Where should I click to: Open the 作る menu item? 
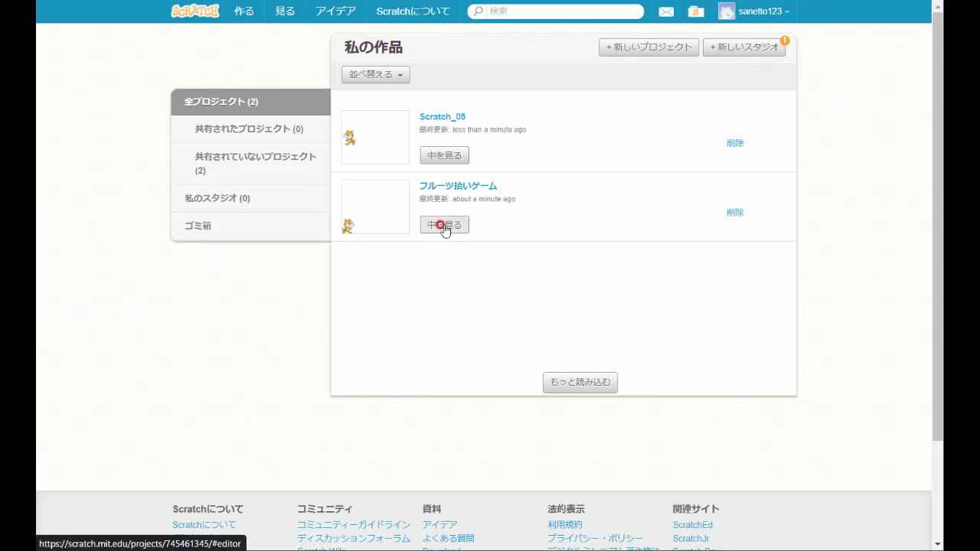tap(244, 11)
